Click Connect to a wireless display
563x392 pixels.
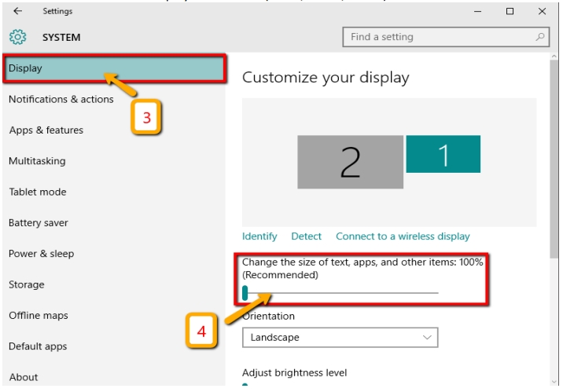point(403,236)
